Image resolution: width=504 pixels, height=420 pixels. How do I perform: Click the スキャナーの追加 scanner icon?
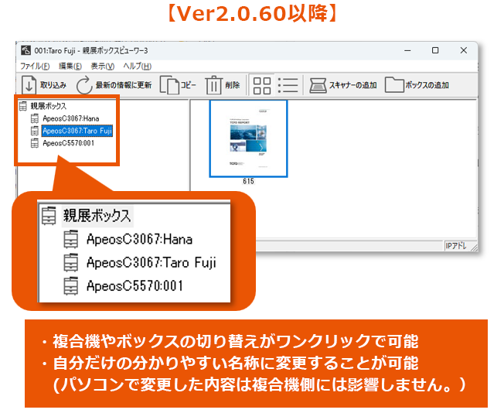click(318, 85)
